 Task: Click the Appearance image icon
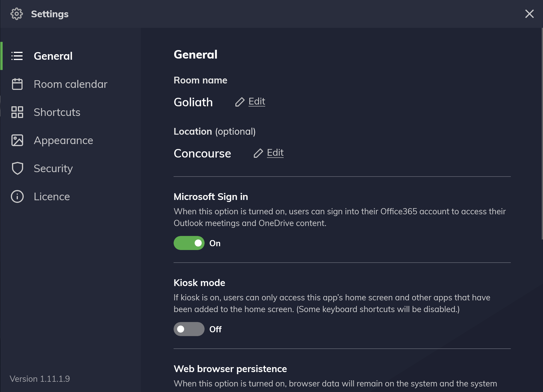click(17, 140)
